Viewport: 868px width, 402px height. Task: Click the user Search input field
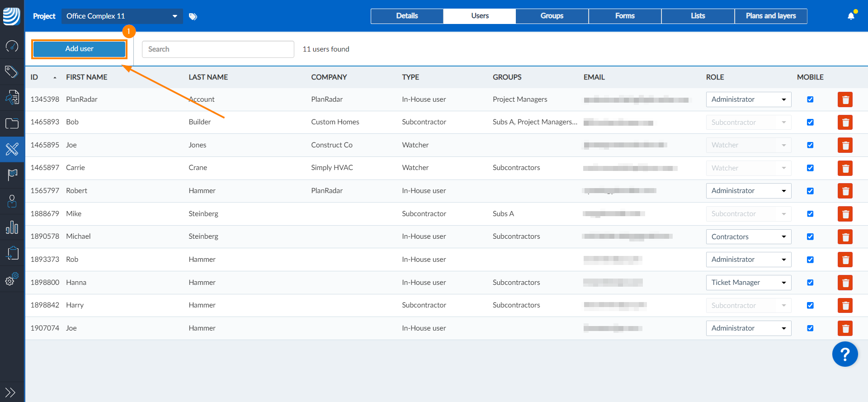click(218, 49)
